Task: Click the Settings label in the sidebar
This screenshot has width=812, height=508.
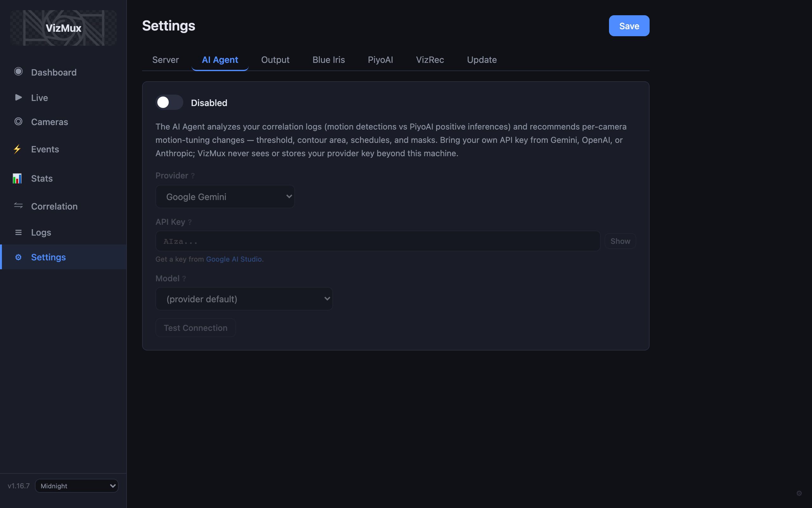Action: pos(49,257)
